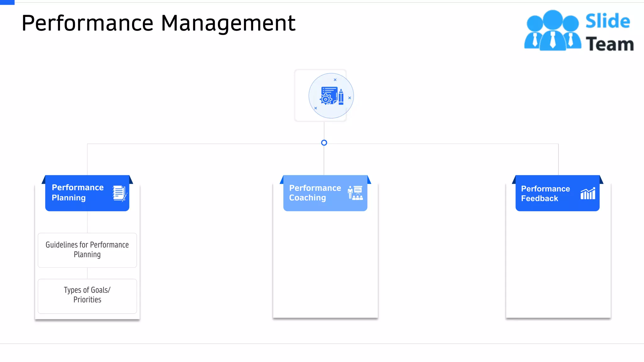The image size is (644, 362).
Task: Click the bar chart icon in Performance Feedback
Action: (x=588, y=193)
